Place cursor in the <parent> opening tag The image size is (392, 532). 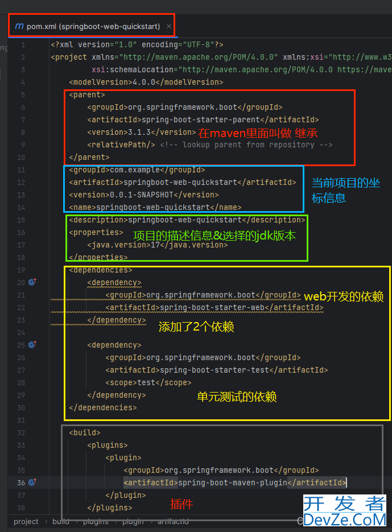click(x=87, y=94)
